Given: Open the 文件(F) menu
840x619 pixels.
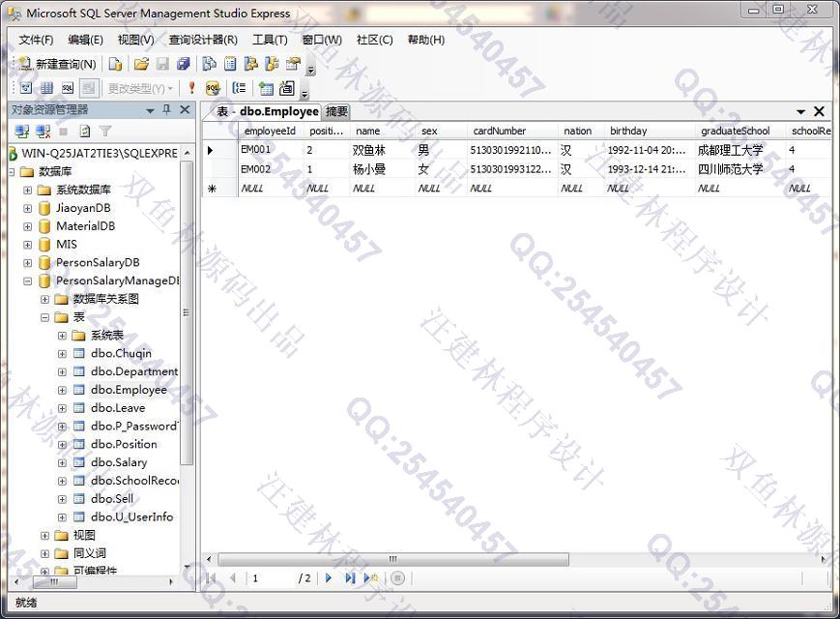Looking at the screenshot, I should point(36,40).
